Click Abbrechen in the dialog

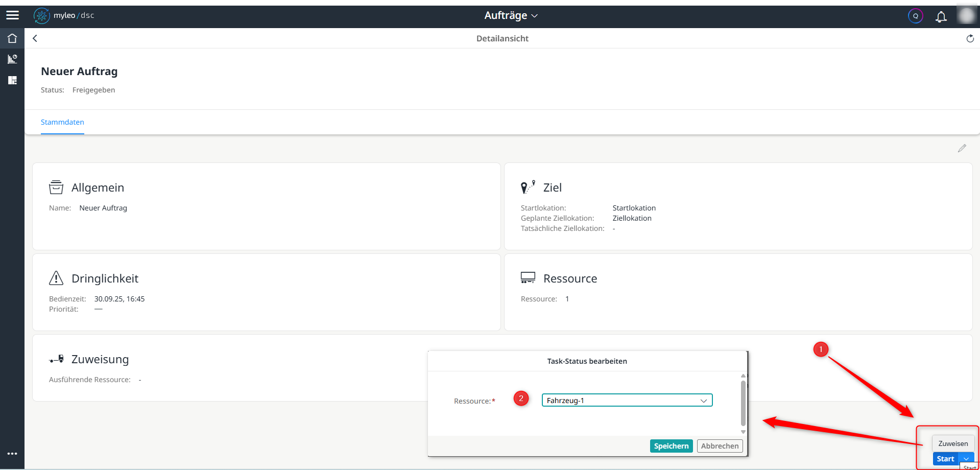(720, 446)
